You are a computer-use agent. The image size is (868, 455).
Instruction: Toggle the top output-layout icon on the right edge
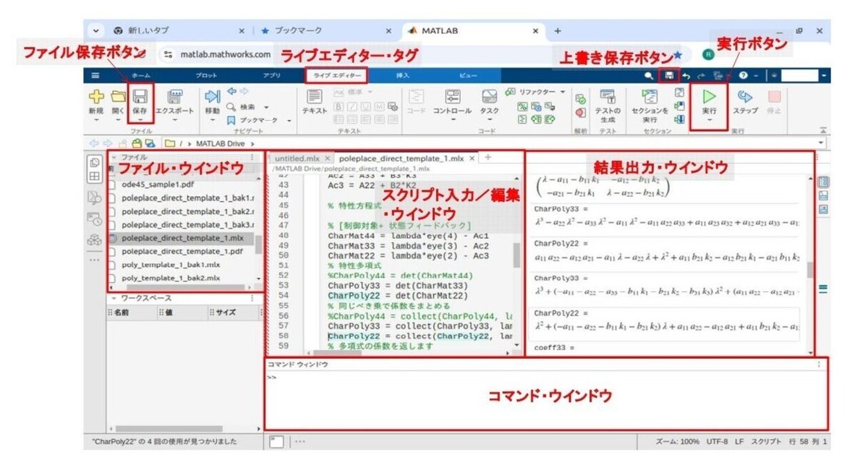(823, 182)
